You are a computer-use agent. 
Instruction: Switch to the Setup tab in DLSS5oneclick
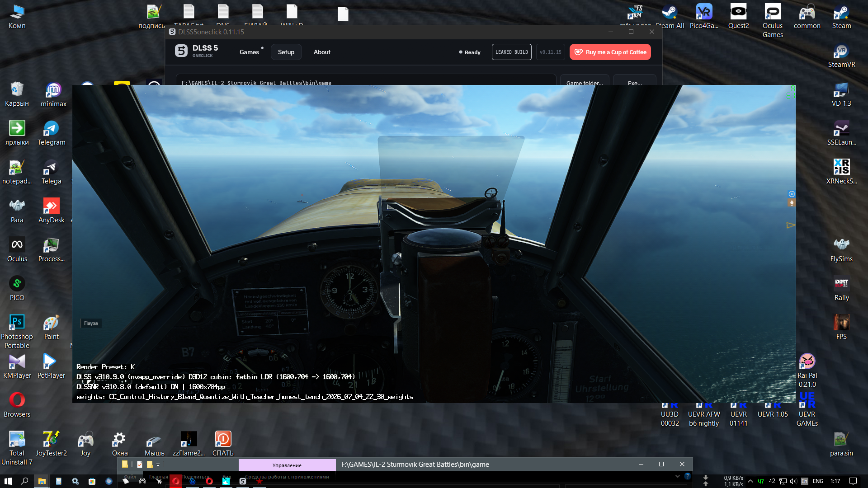pyautogui.click(x=286, y=52)
